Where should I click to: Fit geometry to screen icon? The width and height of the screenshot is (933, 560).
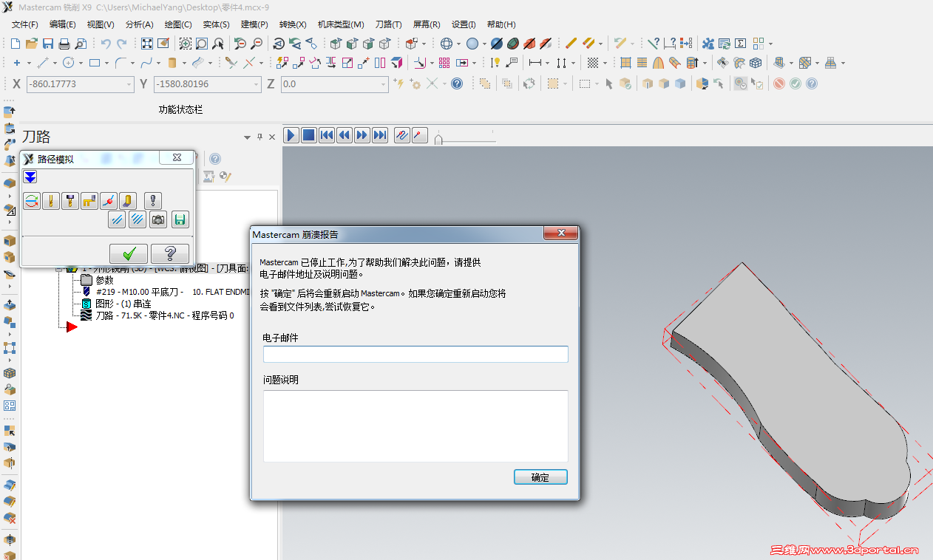coord(147,44)
